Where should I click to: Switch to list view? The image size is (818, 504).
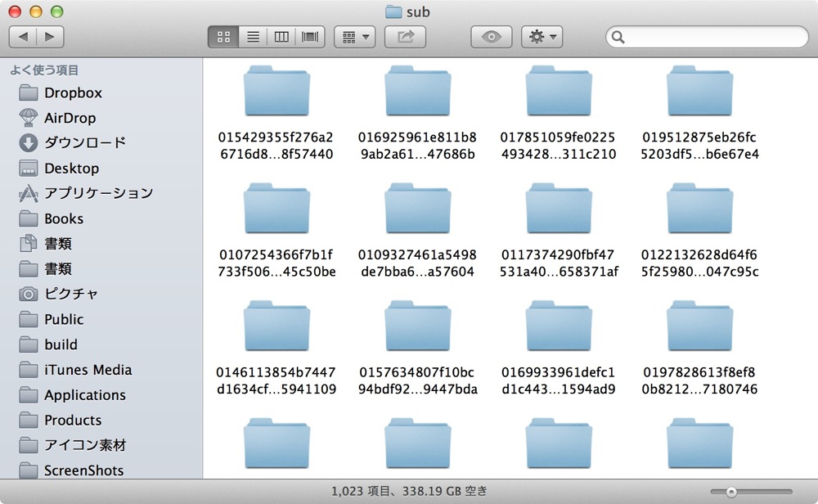(x=253, y=37)
